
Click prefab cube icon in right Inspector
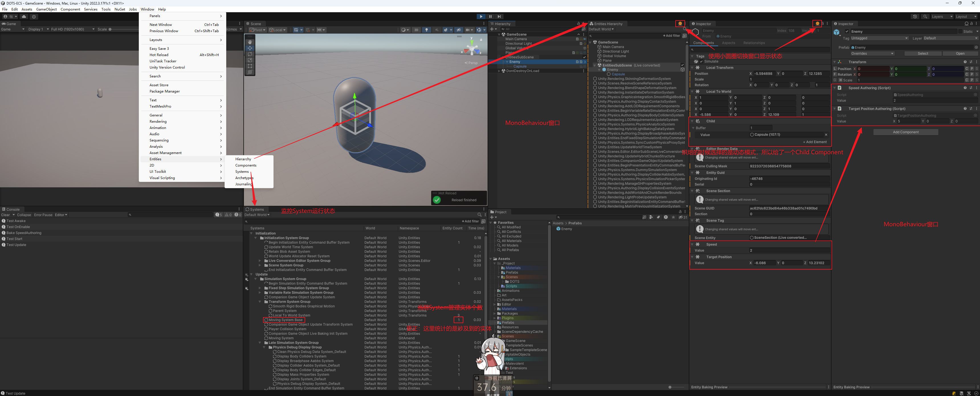[x=837, y=33]
